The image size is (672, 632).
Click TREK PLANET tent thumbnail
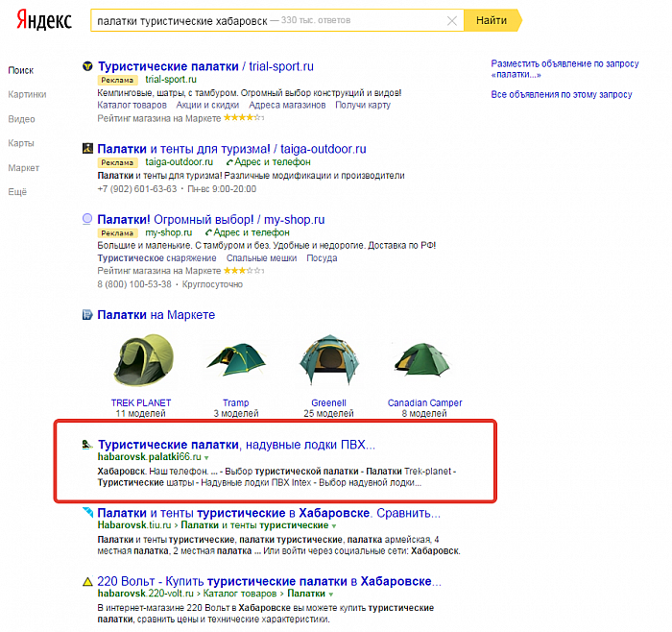coord(143,360)
